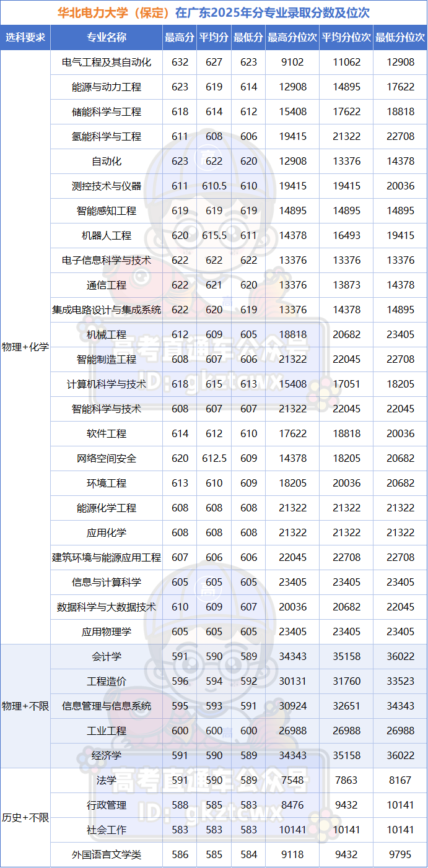Click the 智能感知工程 major name

pyautogui.click(x=107, y=210)
